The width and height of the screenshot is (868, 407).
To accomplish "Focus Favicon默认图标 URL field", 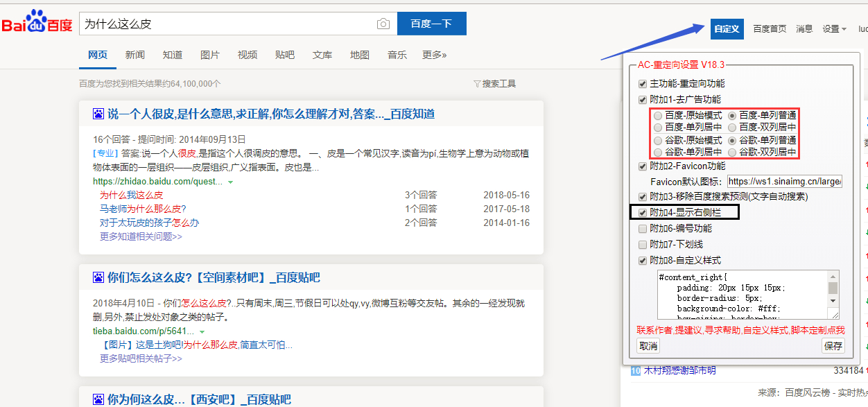I will pos(785,182).
